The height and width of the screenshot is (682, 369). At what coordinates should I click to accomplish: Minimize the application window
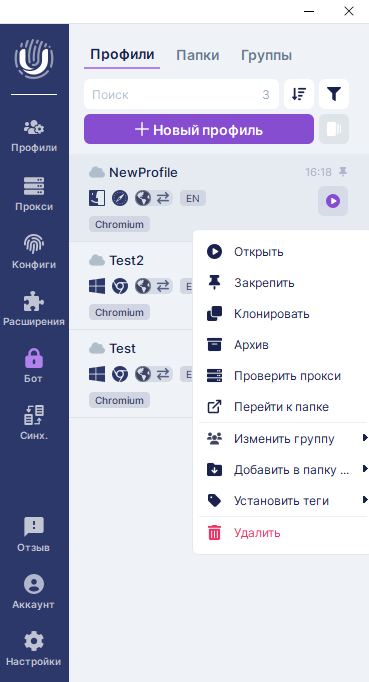pos(309,11)
